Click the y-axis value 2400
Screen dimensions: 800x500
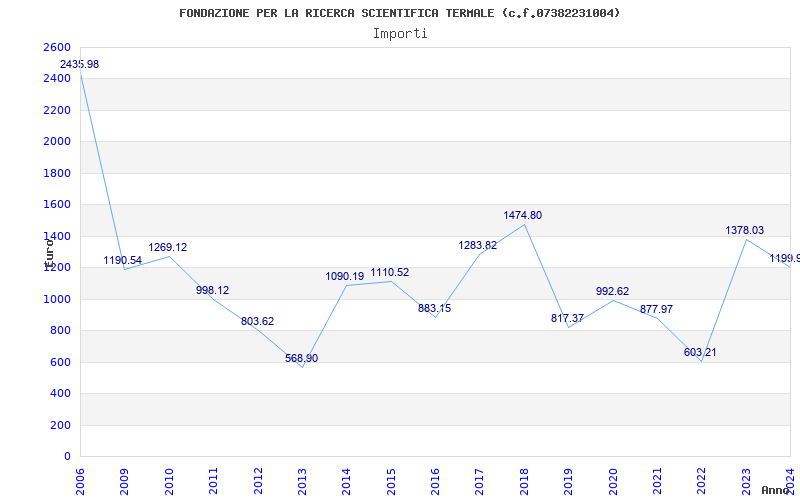57,79
